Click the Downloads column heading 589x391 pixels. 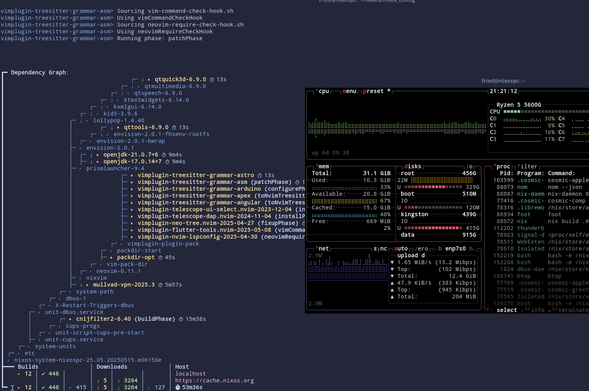click(112, 367)
